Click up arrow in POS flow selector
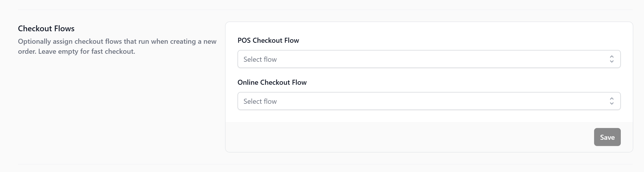This screenshot has height=172, width=644. click(612, 57)
